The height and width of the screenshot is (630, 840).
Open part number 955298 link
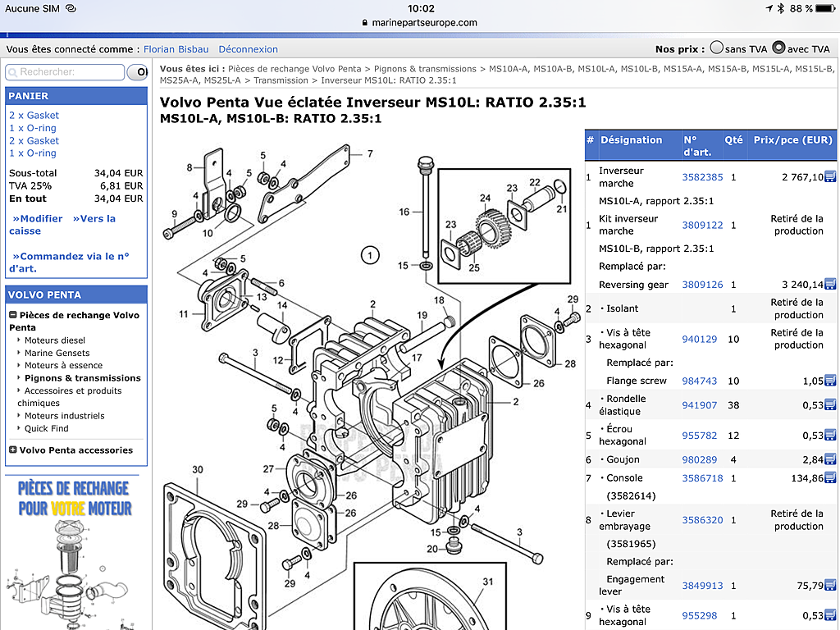(699, 615)
